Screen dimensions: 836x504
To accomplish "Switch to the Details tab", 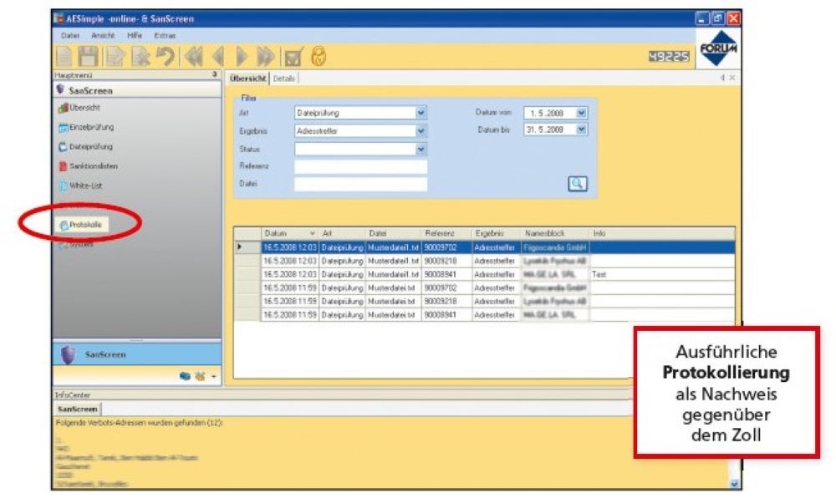I will 283,79.
